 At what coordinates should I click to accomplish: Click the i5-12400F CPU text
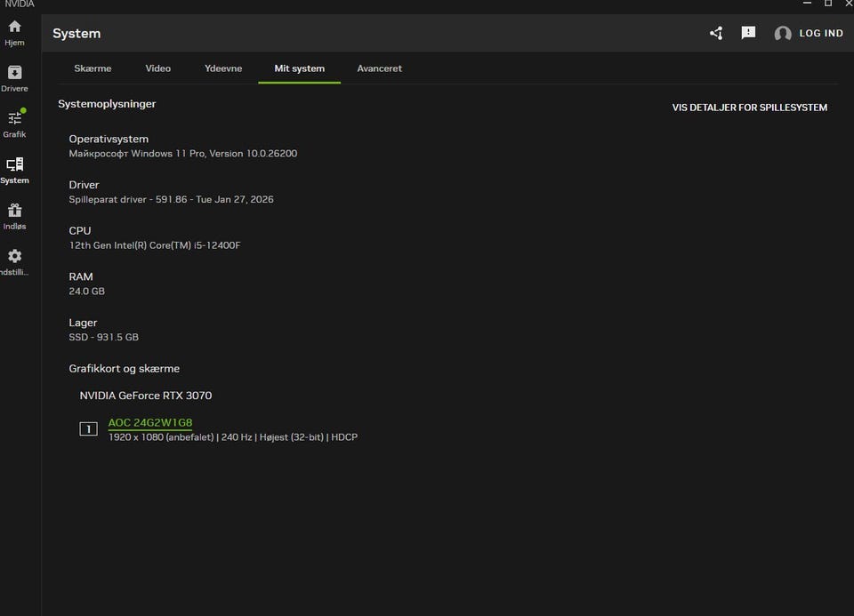point(155,245)
